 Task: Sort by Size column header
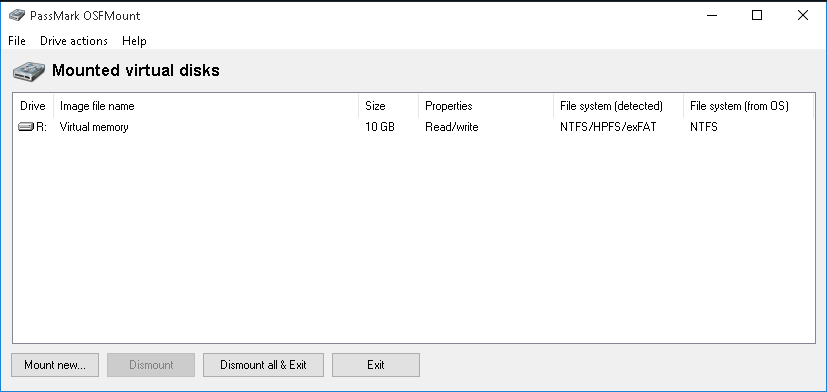[x=389, y=106]
